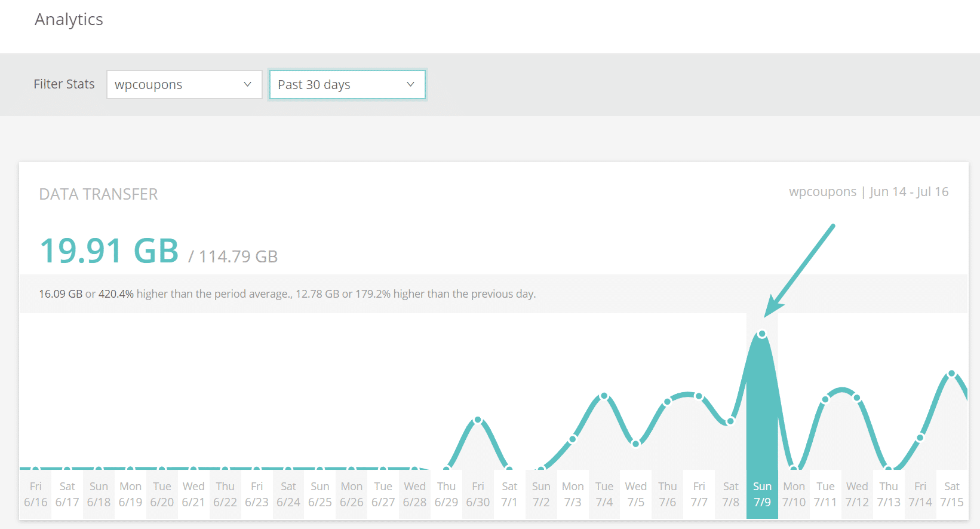Select the Tue 7/4 date label
Viewport: 980px width, 529px height.
click(x=604, y=494)
